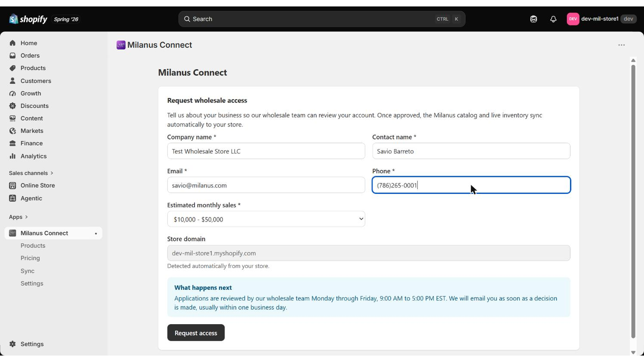Open Discounts in the sidebar

coord(35,106)
